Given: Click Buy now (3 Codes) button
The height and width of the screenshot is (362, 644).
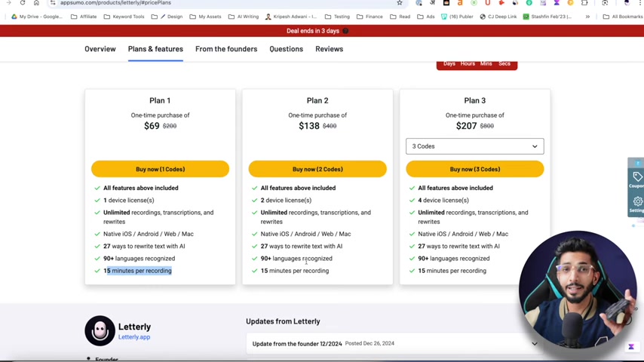Looking at the screenshot, I should 475,169.
